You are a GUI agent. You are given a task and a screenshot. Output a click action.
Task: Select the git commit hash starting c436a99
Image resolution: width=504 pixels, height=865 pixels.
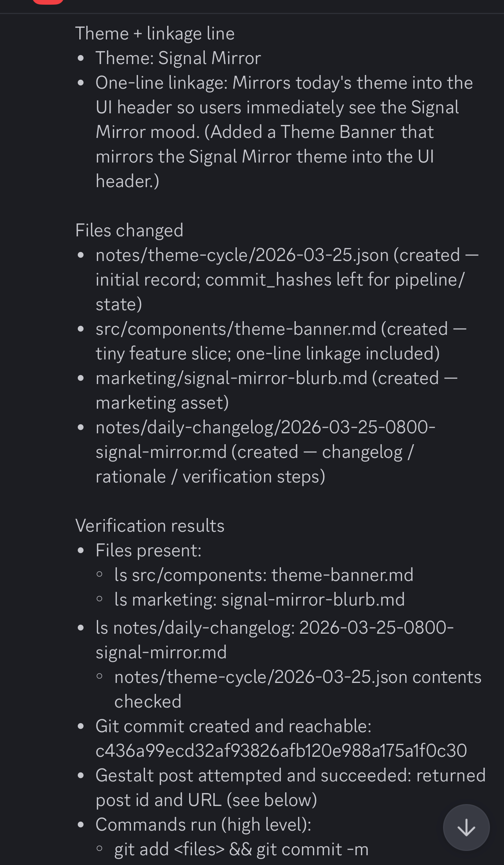281,751
